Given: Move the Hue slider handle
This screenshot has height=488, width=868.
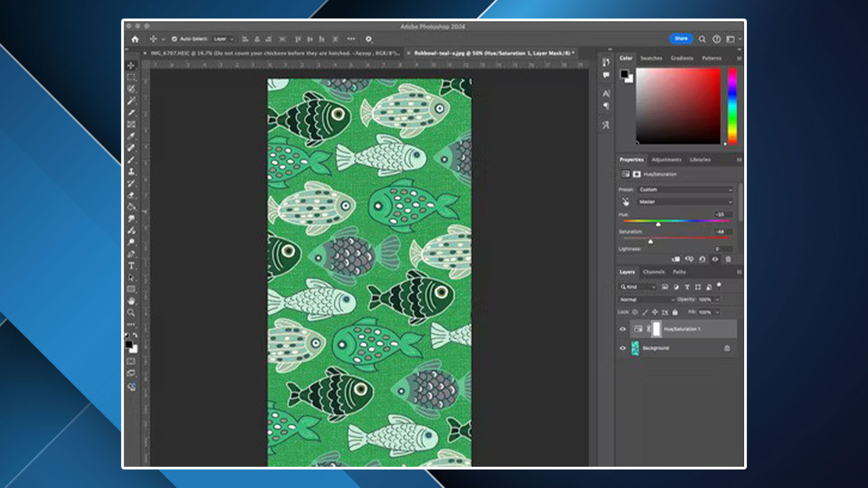Looking at the screenshot, I should 658,224.
